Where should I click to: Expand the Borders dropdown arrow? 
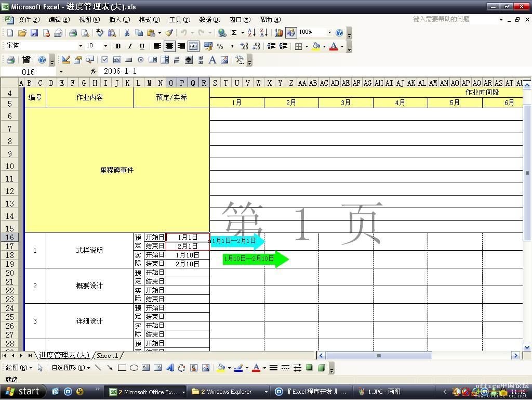coord(307,46)
